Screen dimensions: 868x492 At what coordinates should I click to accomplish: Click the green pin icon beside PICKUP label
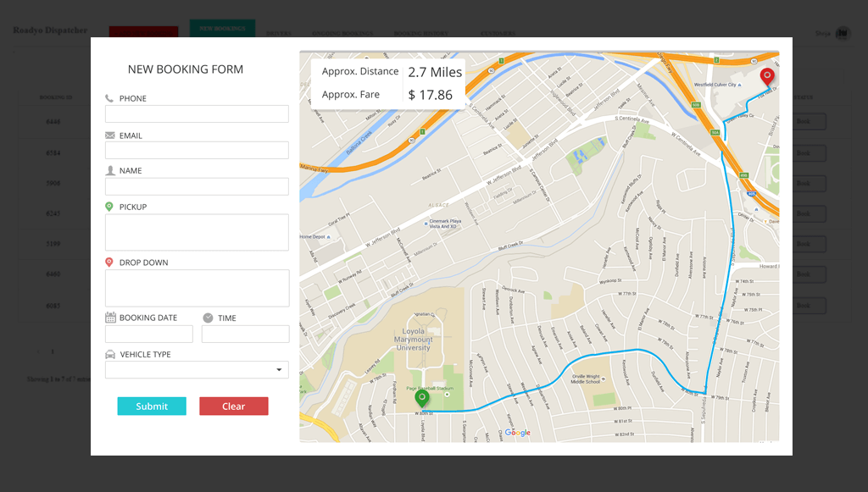pyautogui.click(x=109, y=207)
